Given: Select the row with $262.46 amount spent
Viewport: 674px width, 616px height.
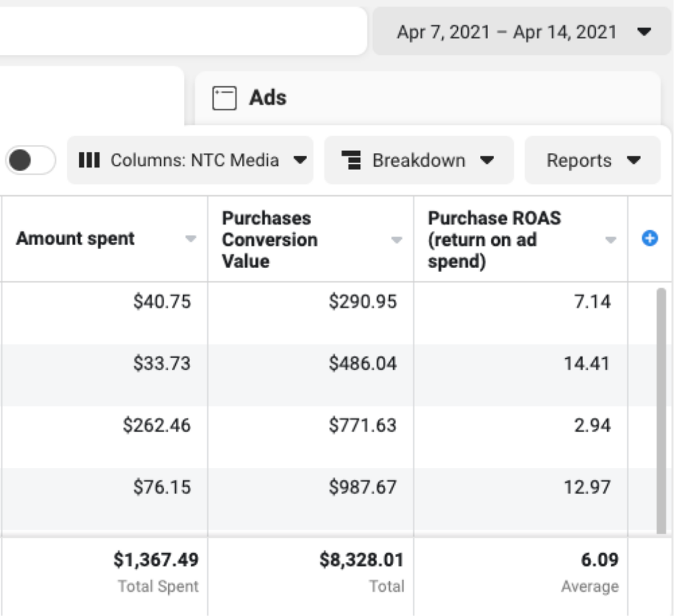Looking at the screenshot, I should pyautogui.click(x=156, y=425).
